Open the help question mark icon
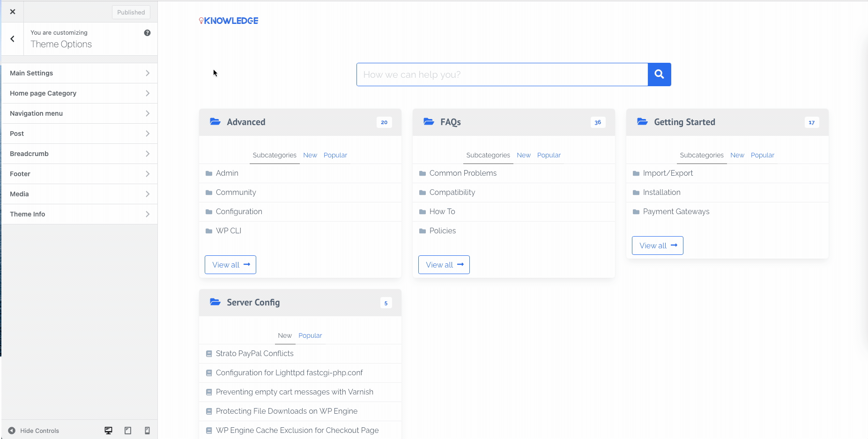 pyautogui.click(x=147, y=33)
